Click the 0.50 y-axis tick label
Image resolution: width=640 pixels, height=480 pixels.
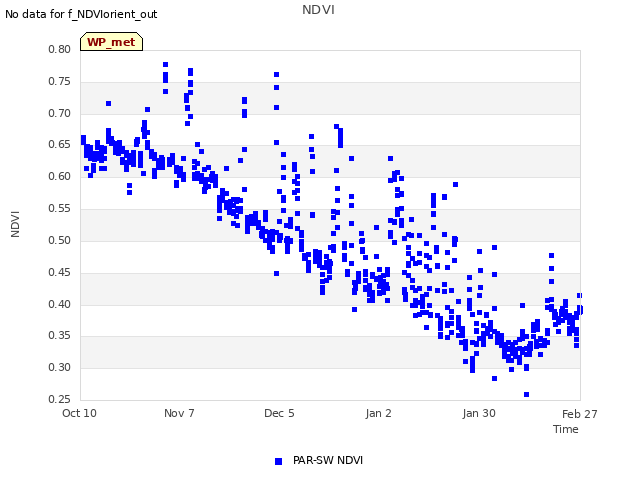click(60, 240)
